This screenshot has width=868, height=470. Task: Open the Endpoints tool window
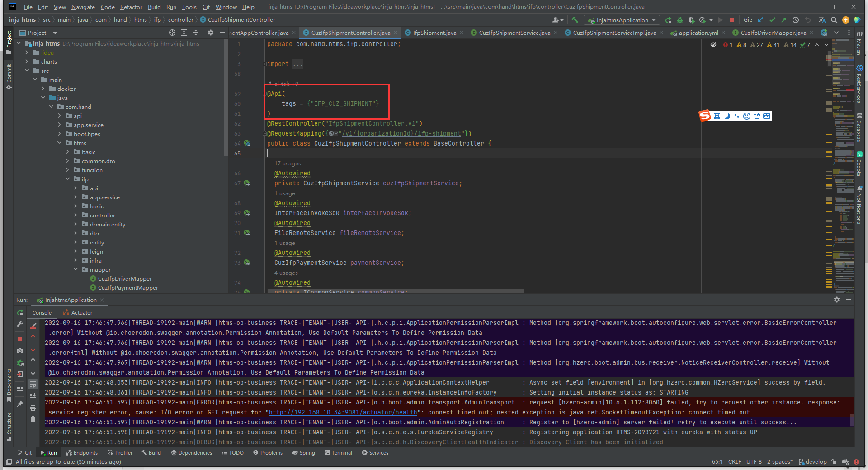[x=82, y=452]
